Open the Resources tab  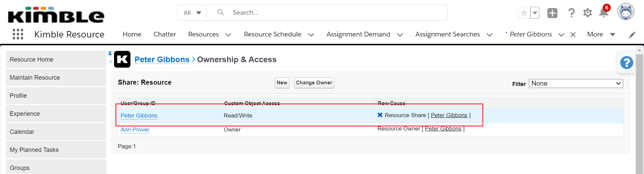pyautogui.click(x=203, y=34)
